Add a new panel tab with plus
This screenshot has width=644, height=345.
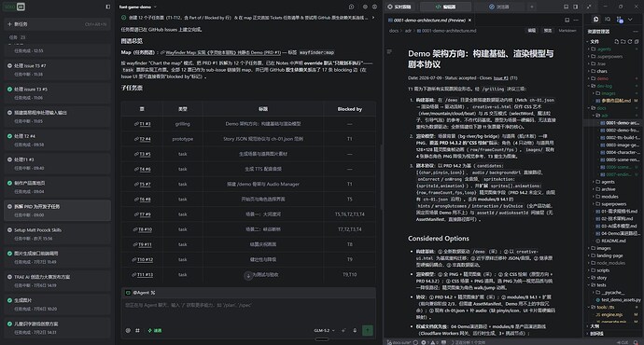(x=532, y=7)
